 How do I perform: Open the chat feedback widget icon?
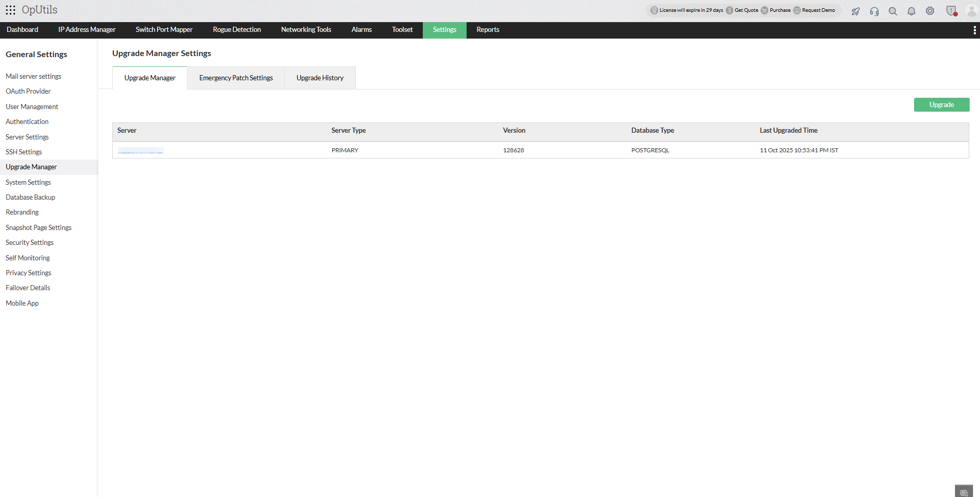coord(964,492)
